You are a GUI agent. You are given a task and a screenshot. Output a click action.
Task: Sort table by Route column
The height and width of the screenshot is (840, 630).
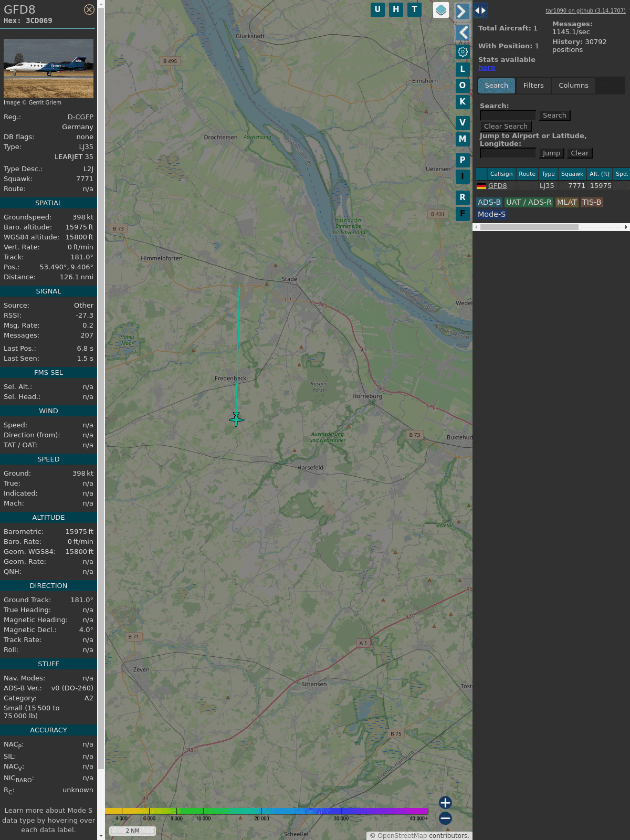click(x=527, y=174)
